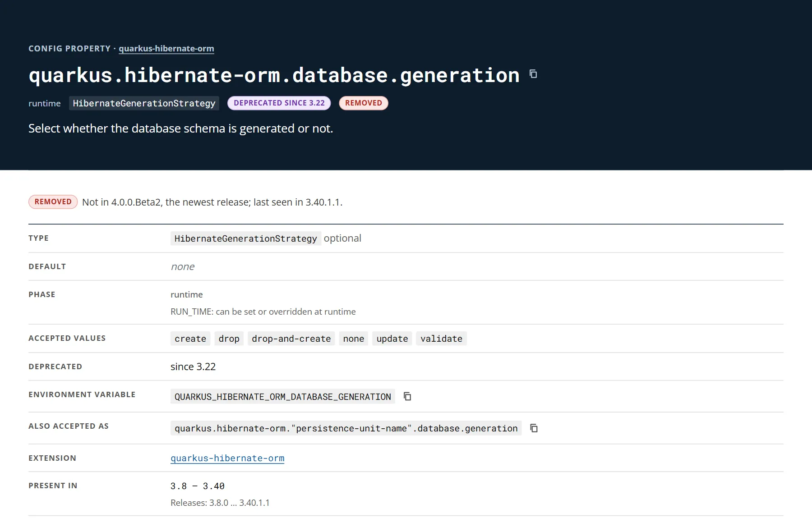The width and height of the screenshot is (812, 527).
Task: Click the ALSO ACCEPTED AS row label
Action: point(69,426)
